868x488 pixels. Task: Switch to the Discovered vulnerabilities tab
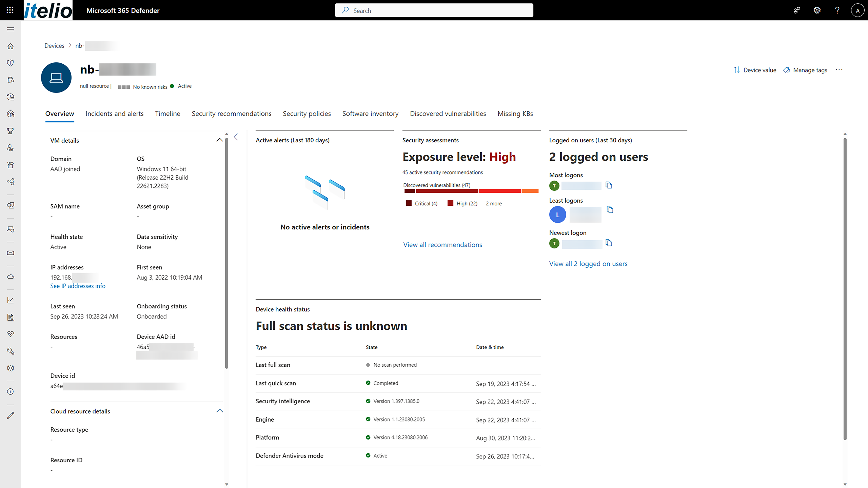coord(448,114)
